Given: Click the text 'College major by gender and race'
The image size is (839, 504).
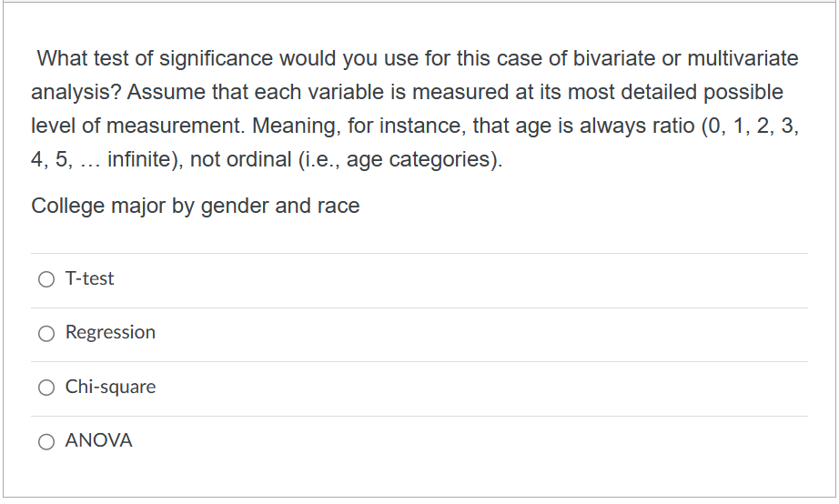Looking at the screenshot, I should click(x=196, y=207).
